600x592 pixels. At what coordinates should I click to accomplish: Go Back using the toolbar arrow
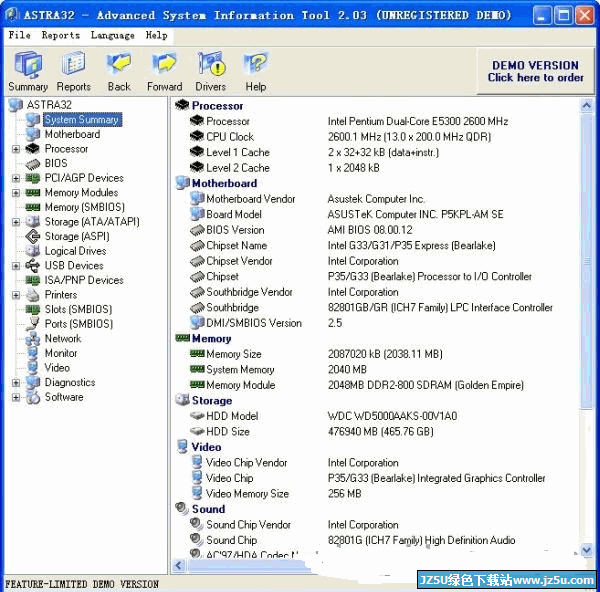(x=119, y=72)
